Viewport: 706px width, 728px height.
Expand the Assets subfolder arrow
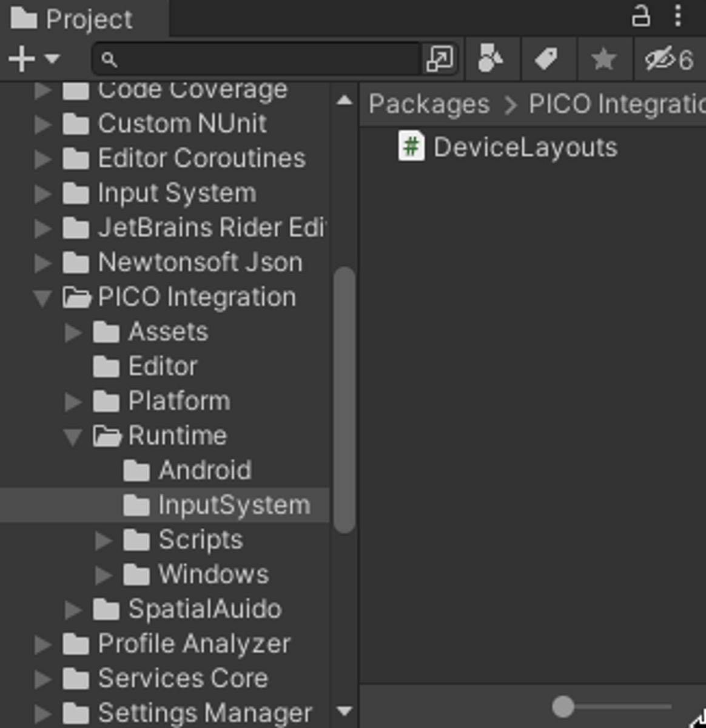tap(73, 332)
